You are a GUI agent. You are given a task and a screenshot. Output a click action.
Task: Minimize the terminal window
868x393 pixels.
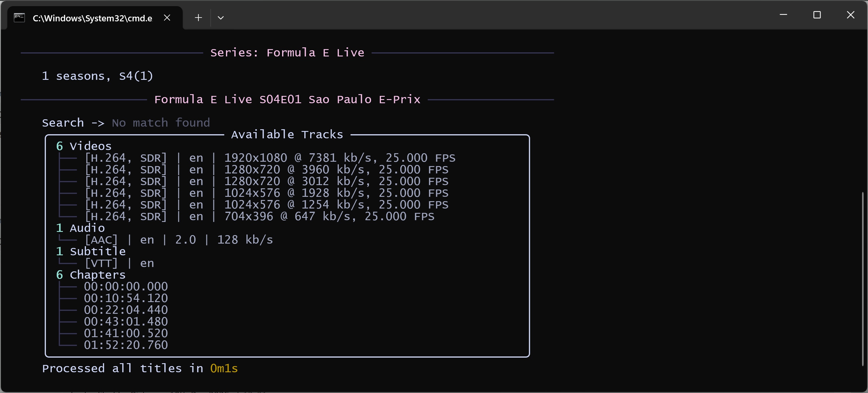[x=784, y=15]
